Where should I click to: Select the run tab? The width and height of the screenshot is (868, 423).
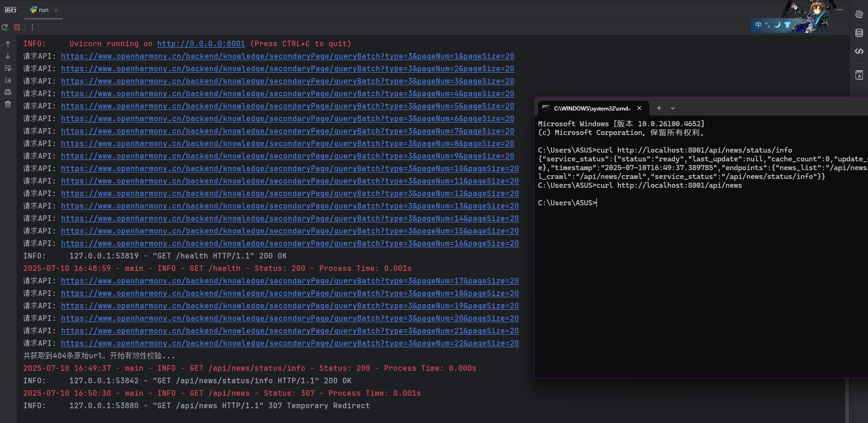40,10
